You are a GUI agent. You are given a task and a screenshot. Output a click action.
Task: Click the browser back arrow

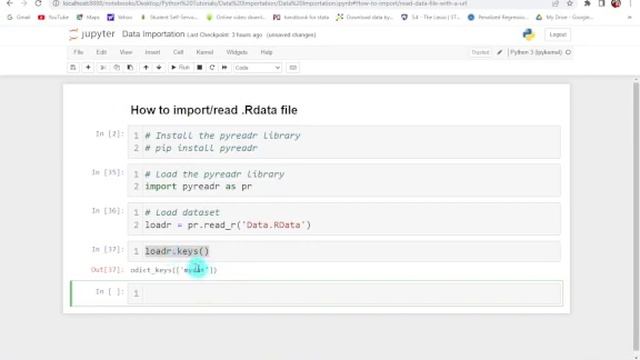coord(10,3)
